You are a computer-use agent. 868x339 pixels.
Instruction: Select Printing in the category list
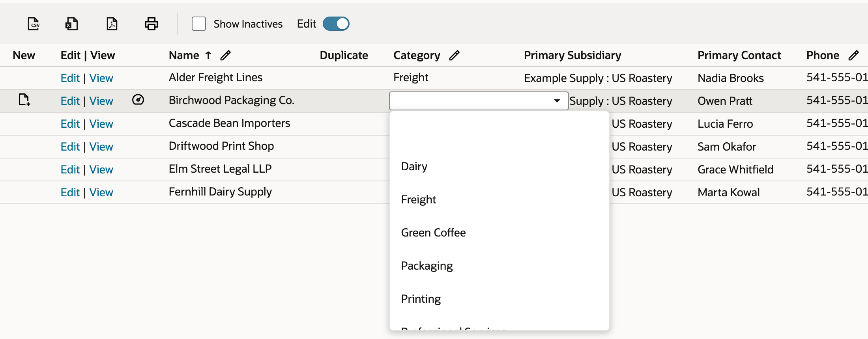point(499,299)
